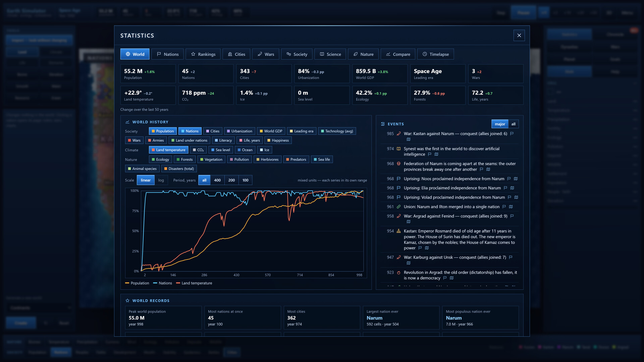Screen dimensions: 644x362
Task: Select the World tab
Action: tap(135, 54)
